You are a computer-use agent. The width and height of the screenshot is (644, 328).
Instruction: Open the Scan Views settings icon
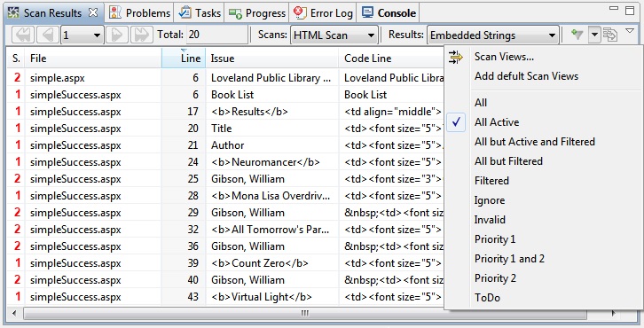pos(455,57)
